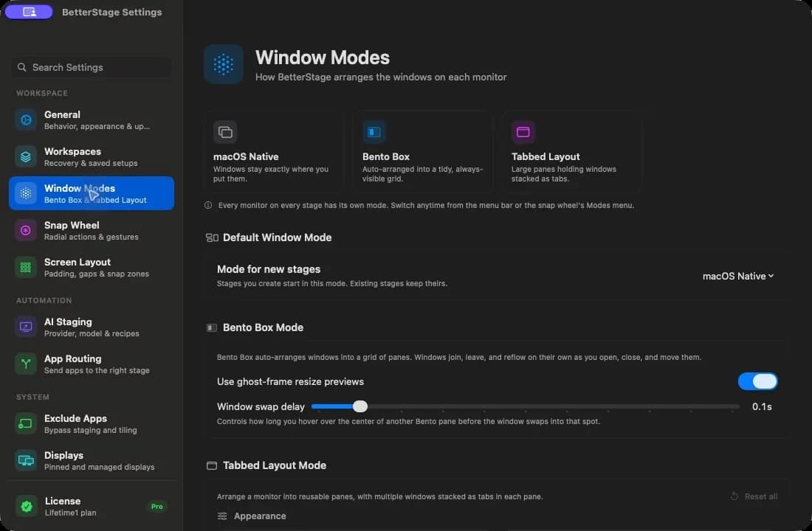Click the App Routing fork icon
The width and height of the screenshot is (812, 531).
click(25, 364)
